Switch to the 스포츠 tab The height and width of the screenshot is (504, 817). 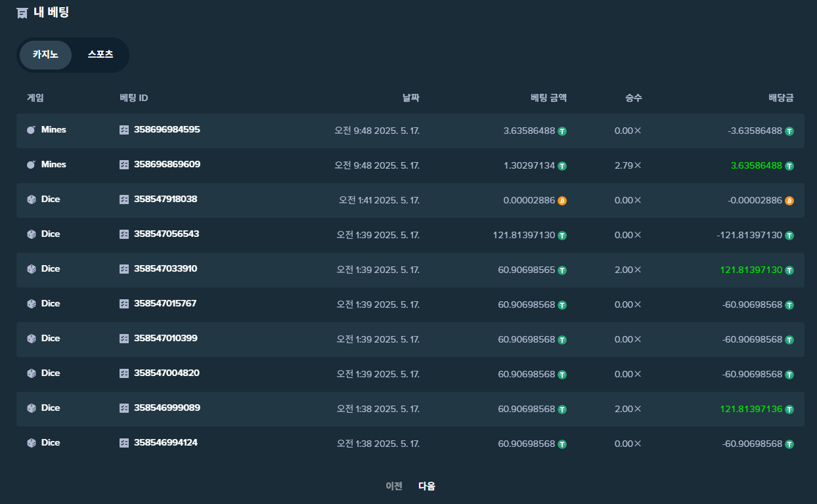coord(100,54)
